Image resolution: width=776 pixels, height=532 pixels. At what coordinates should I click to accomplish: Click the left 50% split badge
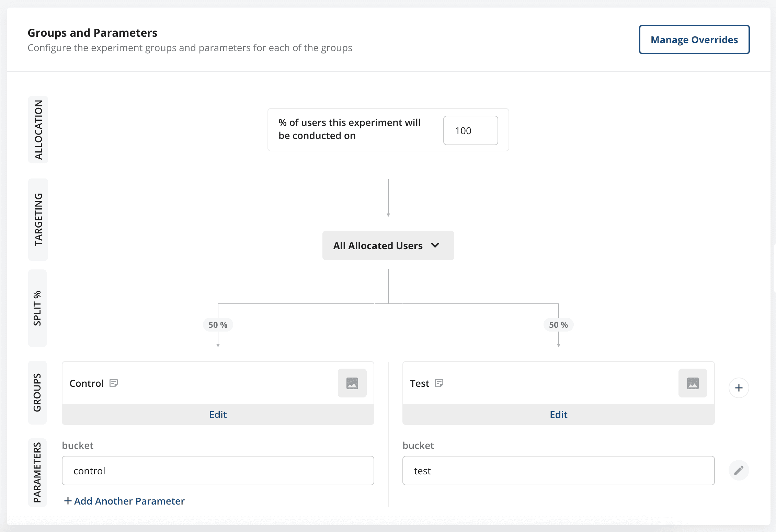(x=218, y=324)
